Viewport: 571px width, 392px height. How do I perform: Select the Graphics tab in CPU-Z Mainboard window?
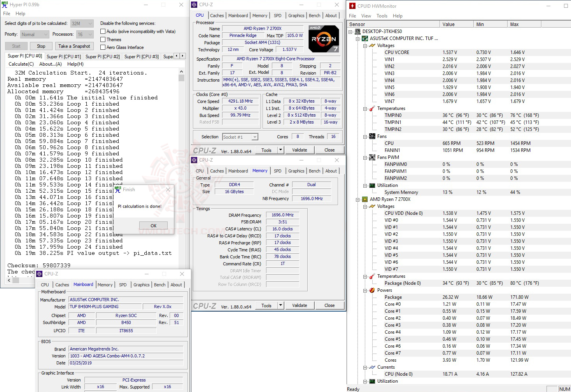coord(142,285)
